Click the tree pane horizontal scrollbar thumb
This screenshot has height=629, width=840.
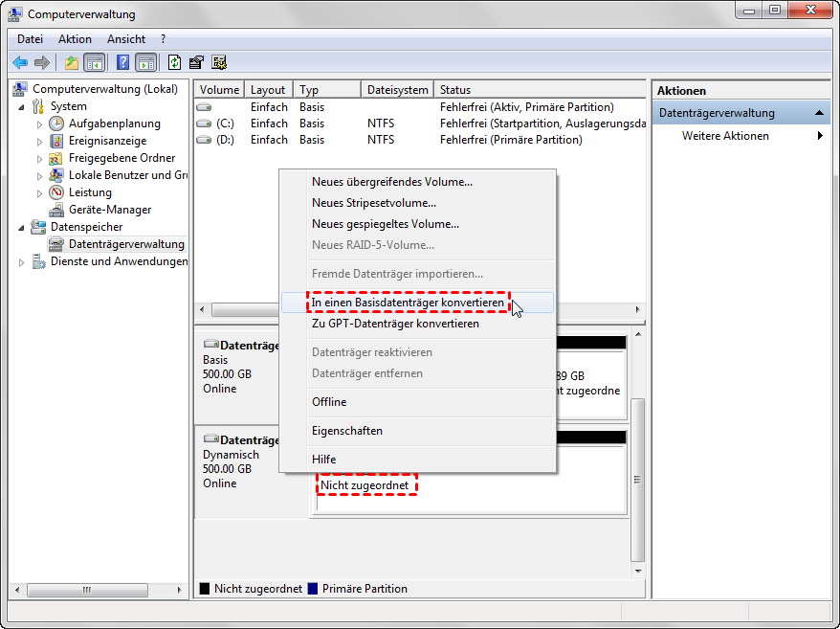[87, 590]
